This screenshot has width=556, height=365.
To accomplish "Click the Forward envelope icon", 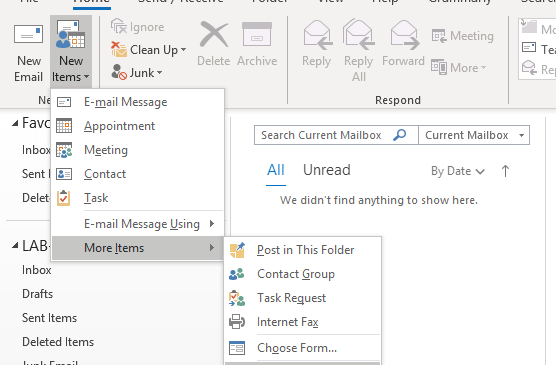I will click(x=404, y=35).
